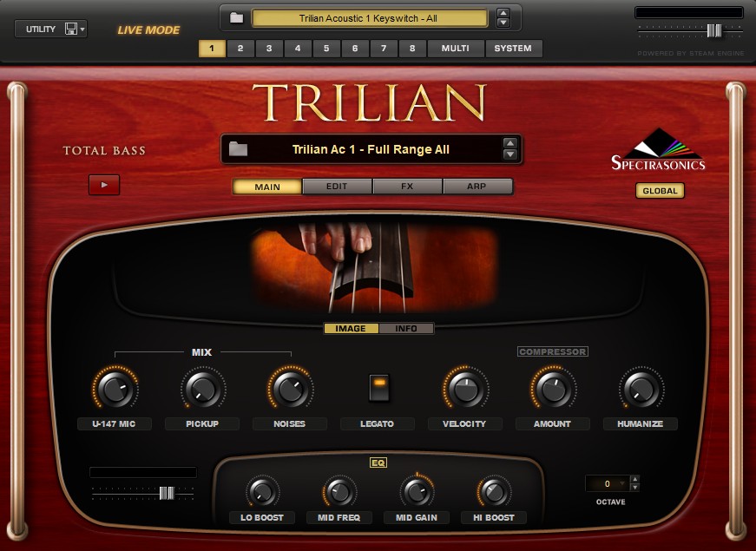Toggle Live Mode

click(148, 30)
